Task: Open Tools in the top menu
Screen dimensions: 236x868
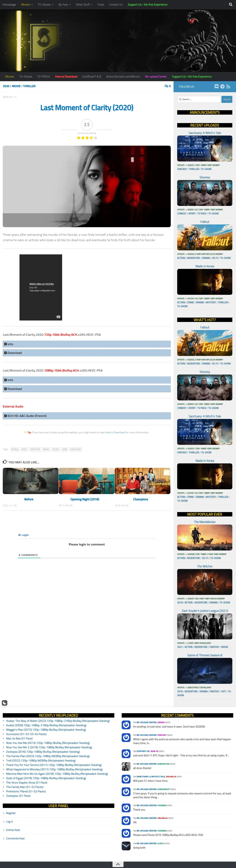Action: click(101, 5)
